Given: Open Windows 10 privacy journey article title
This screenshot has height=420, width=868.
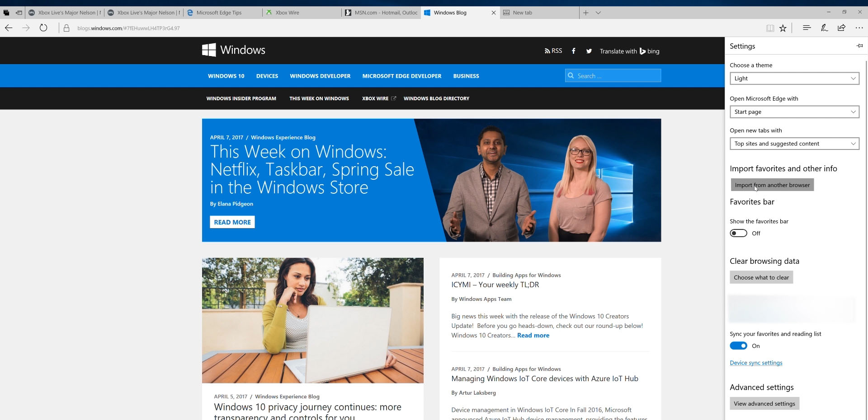Looking at the screenshot, I should [307, 411].
